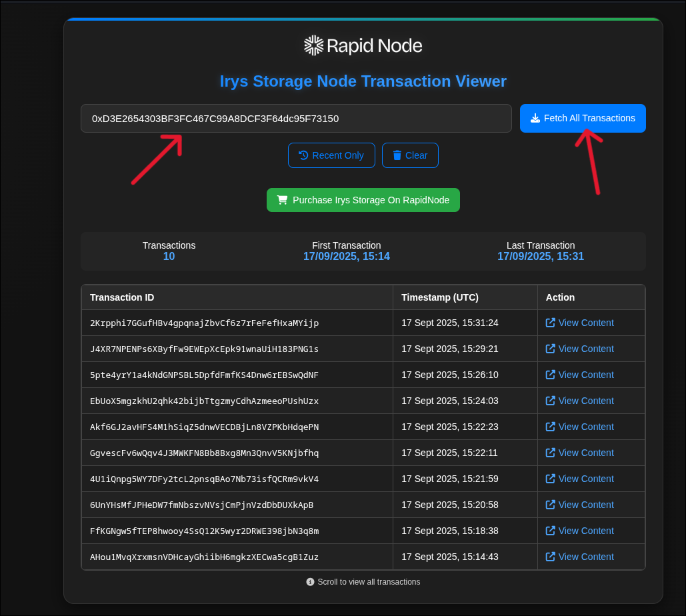The height and width of the screenshot is (616, 686).
Task: Click the Rapid Node snowflake logo icon
Action: click(x=314, y=45)
